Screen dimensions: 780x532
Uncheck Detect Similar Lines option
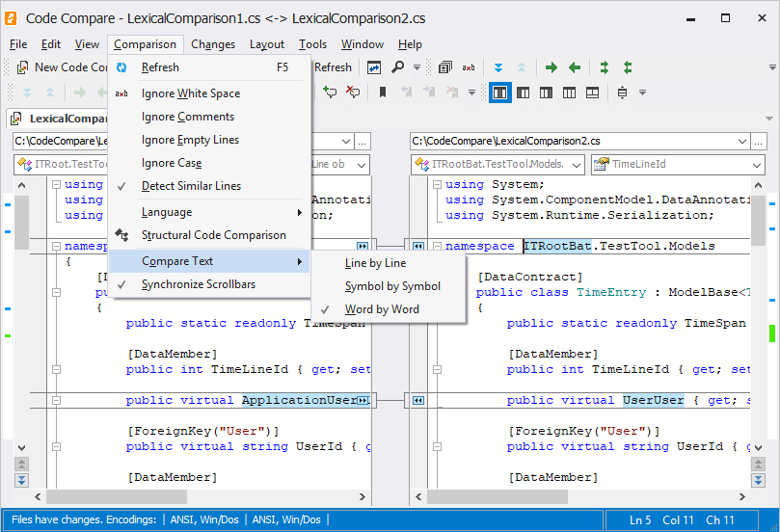click(191, 186)
